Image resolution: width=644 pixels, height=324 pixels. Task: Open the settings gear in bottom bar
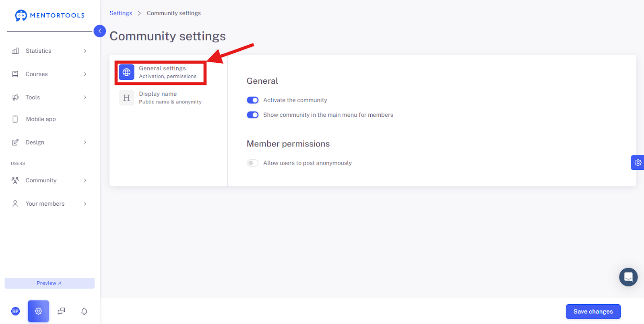38,311
